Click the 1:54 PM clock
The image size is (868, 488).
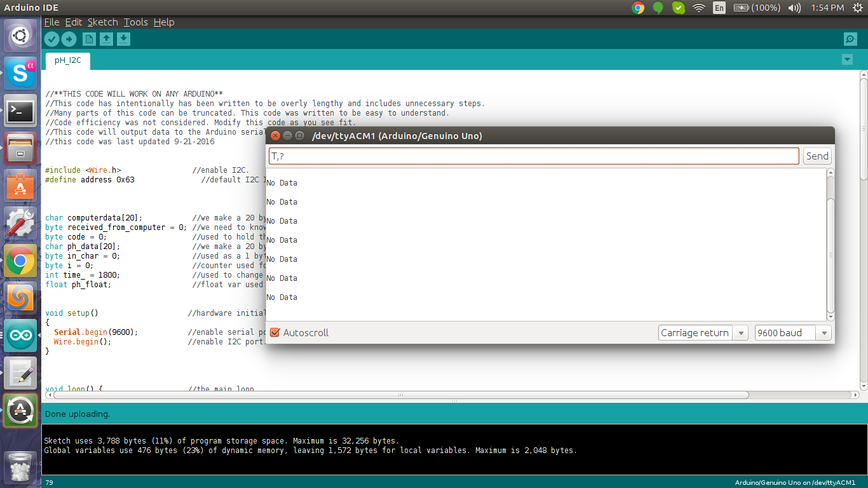point(827,8)
